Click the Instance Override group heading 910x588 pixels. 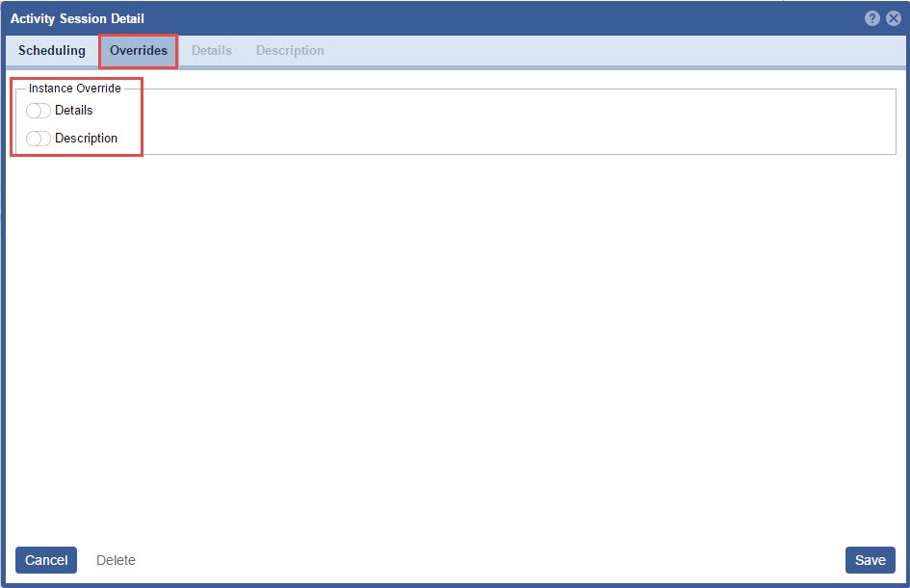pos(75,89)
